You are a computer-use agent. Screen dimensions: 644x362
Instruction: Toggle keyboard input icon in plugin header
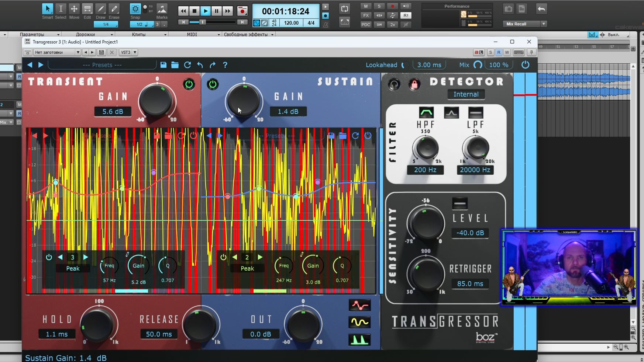pos(519,52)
